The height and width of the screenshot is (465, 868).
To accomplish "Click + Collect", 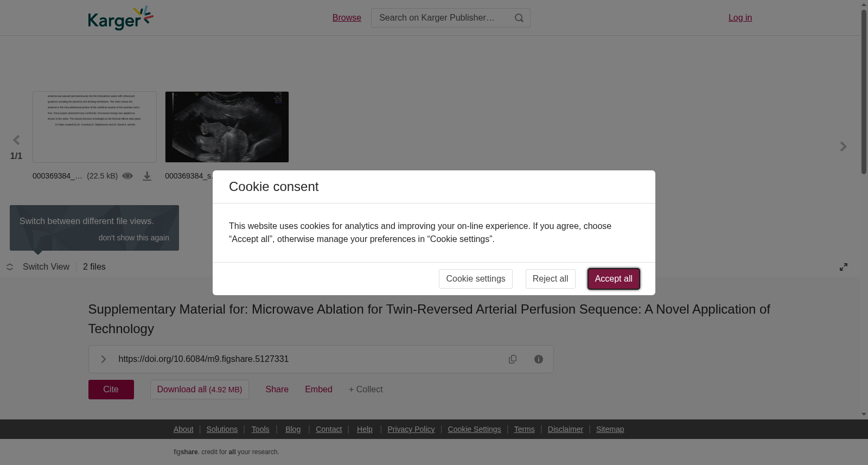I will pyautogui.click(x=366, y=390).
